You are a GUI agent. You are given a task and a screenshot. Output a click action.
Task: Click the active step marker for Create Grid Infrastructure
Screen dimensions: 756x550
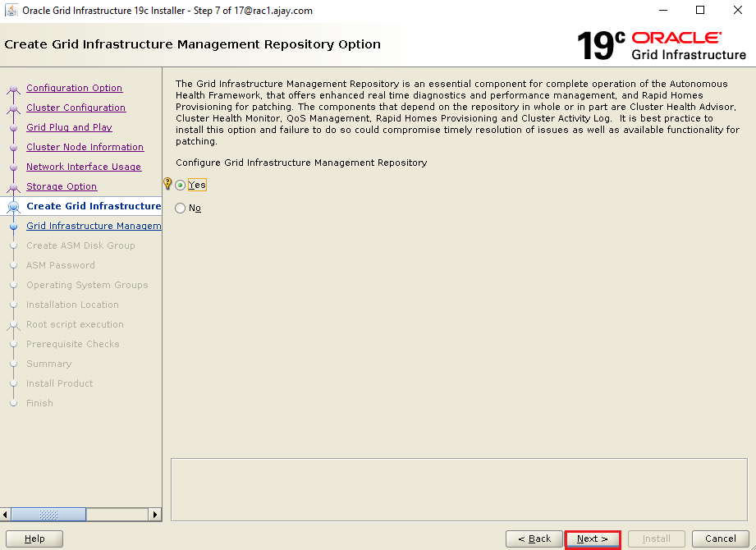[x=13, y=207]
